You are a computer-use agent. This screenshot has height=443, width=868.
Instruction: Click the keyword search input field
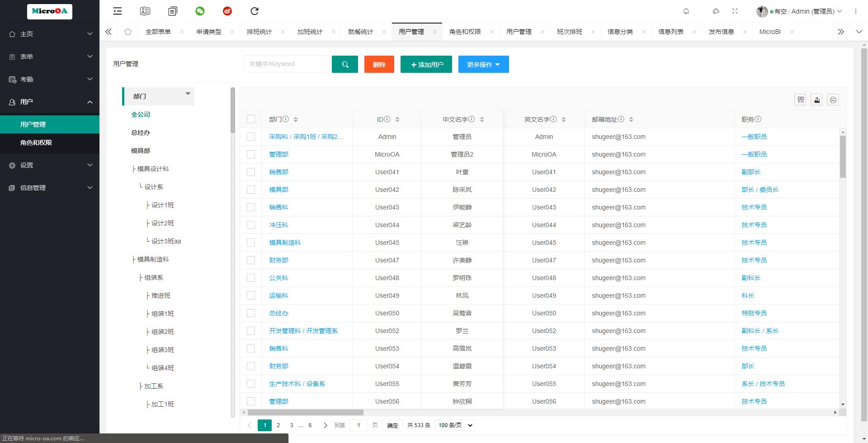pos(287,64)
